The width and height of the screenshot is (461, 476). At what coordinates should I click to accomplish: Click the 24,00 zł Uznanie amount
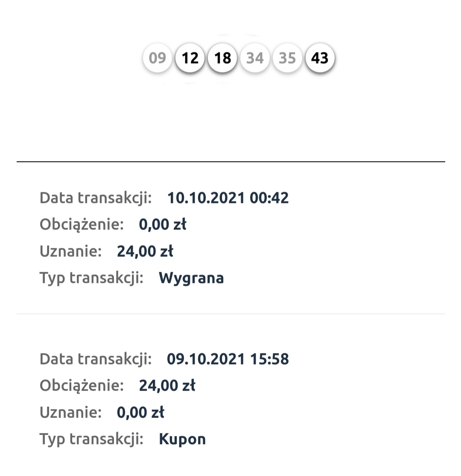click(x=145, y=251)
